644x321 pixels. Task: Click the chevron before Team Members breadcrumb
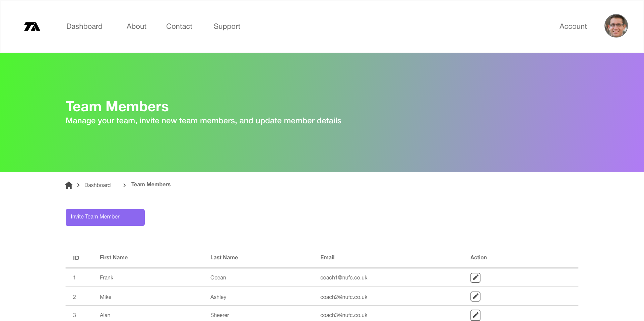[124, 185]
